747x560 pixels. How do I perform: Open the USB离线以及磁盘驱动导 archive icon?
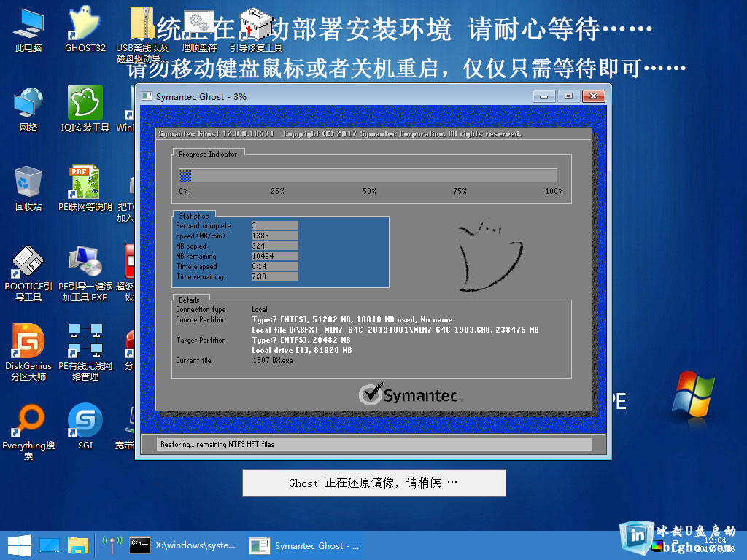click(x=142, y=34)
